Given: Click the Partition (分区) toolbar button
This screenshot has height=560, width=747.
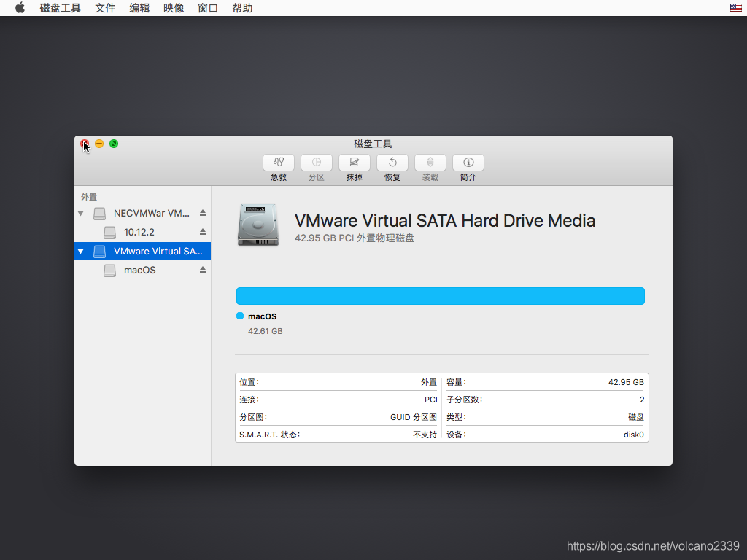Looking at the screenshot, I should click(x=317, y=163).
